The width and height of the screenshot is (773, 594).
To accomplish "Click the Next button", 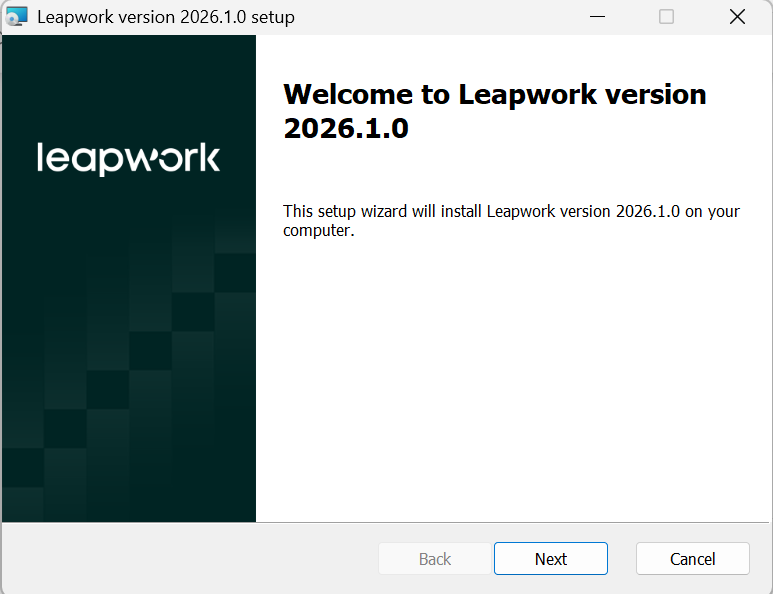I will pos(551,559).
